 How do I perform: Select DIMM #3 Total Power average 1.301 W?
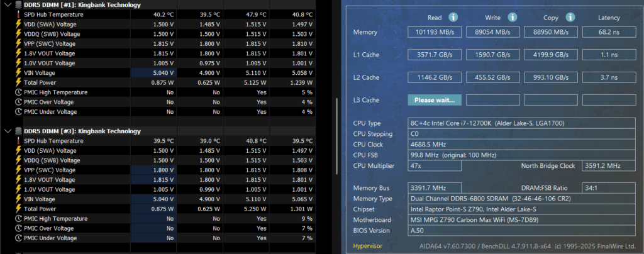(292, 209)
